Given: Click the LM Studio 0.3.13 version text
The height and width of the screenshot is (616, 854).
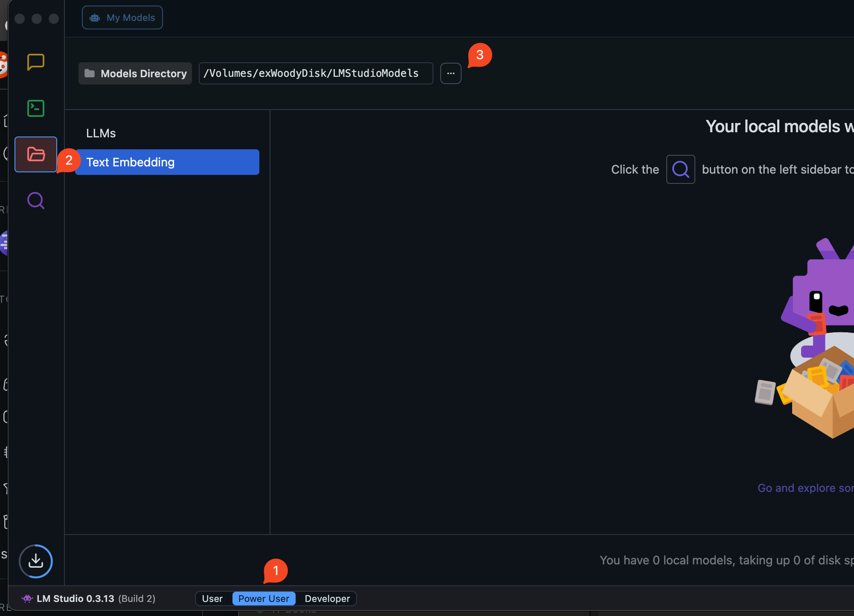Looking at the screenshot, I should (x=76, y=599).
